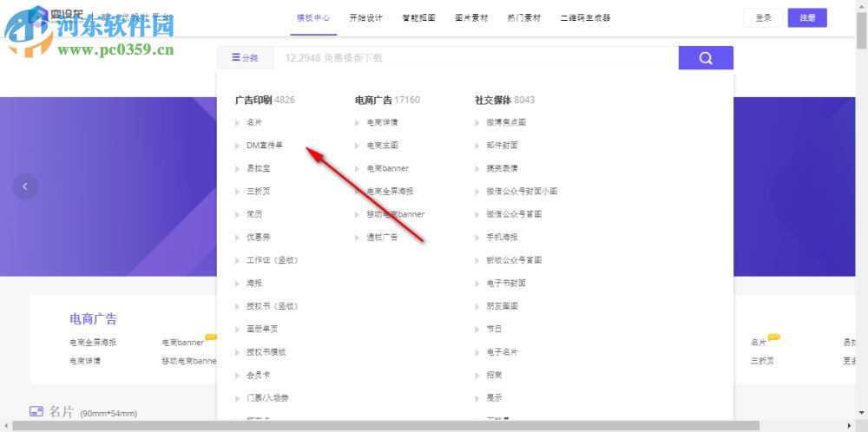This screenshot has height=432, width=868.
Task: Select 电商详情 in the category menu
Action: click(382, 122)
